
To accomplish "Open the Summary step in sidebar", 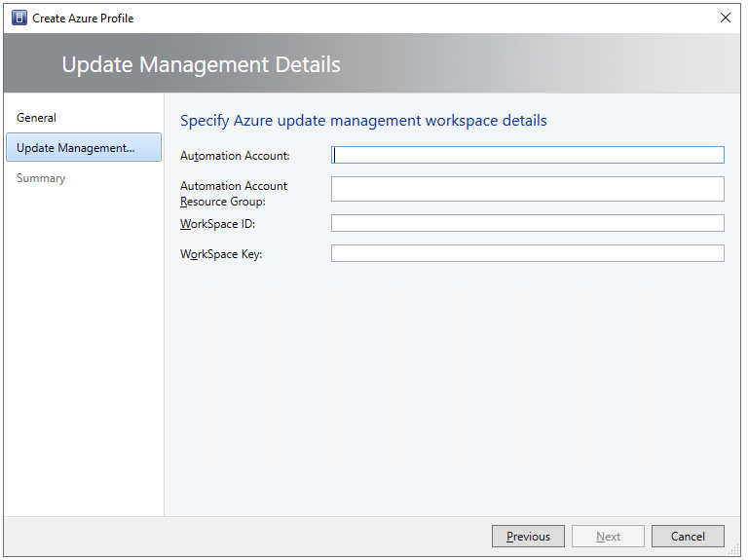I will tap(41, 178).
